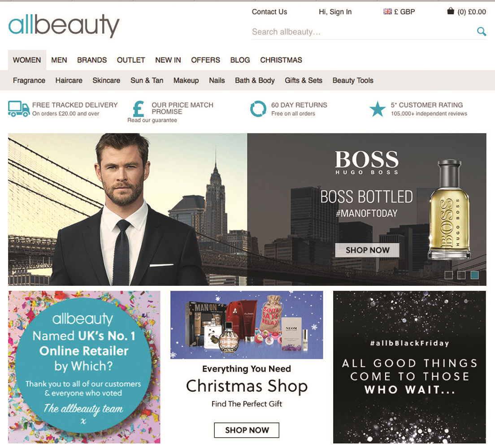Click the magnifying glass search icon

tap(482, 31)
